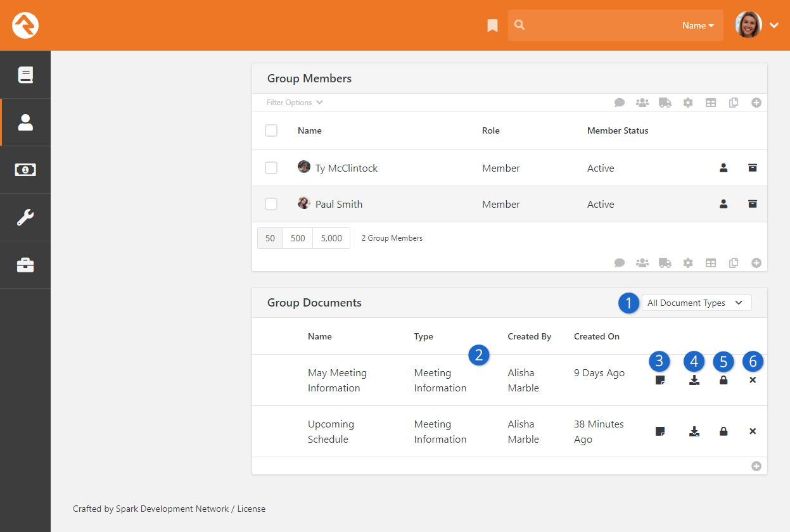This screenshot has width=790, height=532.
Task: Click the user profile avatar photo
Action: point(748,25)
